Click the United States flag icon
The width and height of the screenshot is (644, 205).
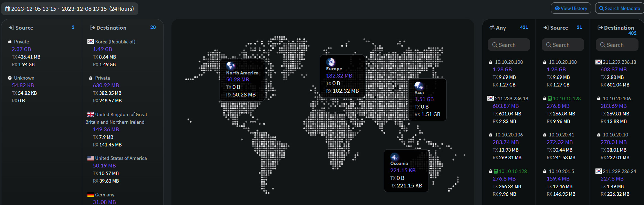tap(91, 158)
